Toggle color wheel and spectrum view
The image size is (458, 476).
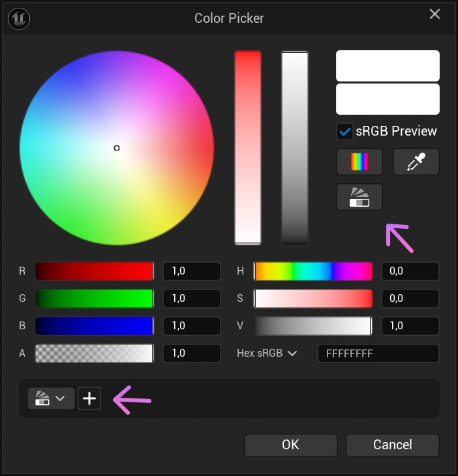pyautogui.click(x=359, y=162)
